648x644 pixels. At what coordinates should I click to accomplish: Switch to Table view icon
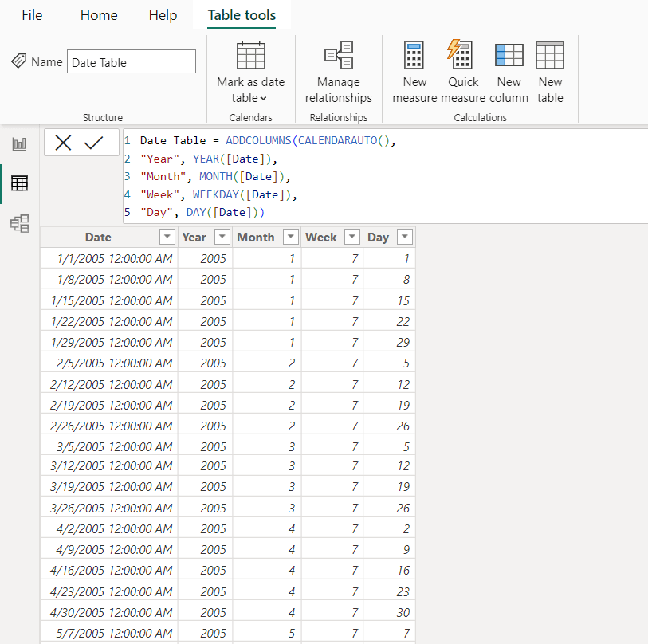(19, 183)
